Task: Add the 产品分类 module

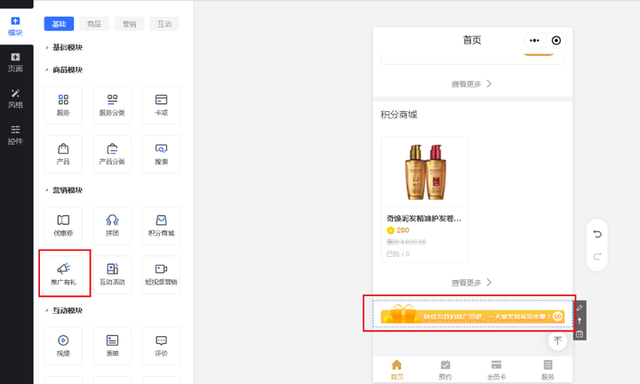Action: click(112, 154)
